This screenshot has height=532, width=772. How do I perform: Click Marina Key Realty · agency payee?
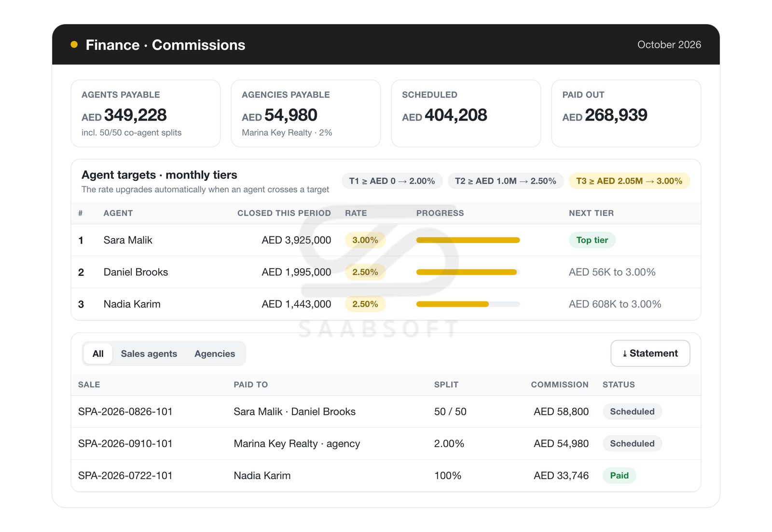coord(297,444)
